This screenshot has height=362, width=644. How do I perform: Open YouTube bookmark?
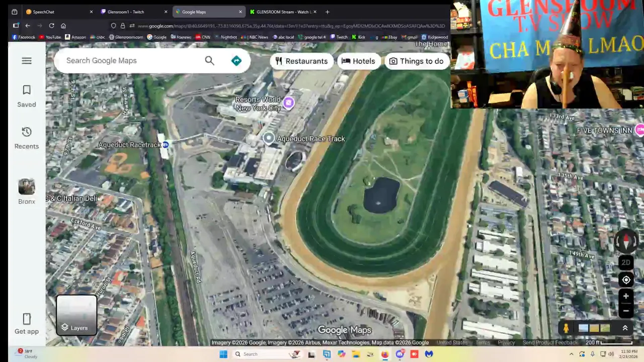(x=50, y=37)
